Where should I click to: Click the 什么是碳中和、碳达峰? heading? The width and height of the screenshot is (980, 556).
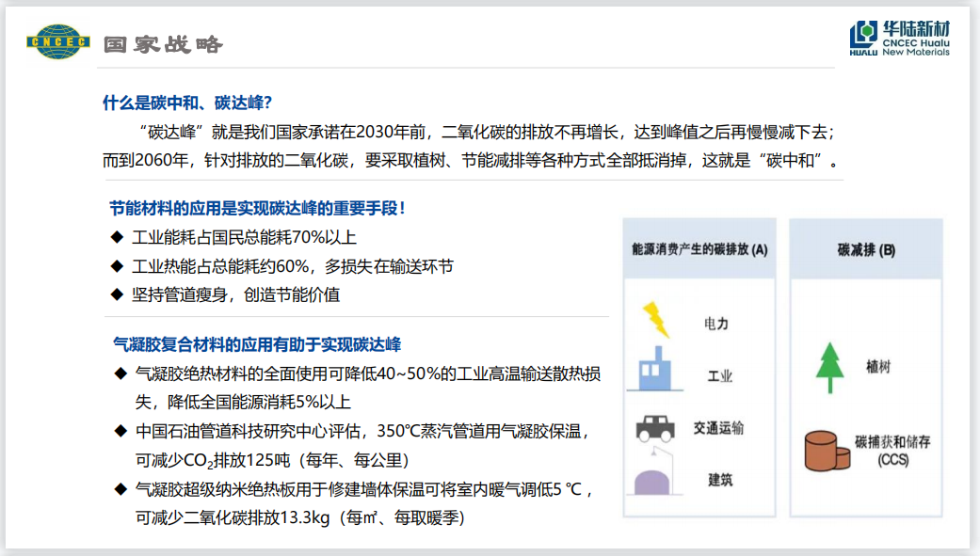tap(187, 103)
